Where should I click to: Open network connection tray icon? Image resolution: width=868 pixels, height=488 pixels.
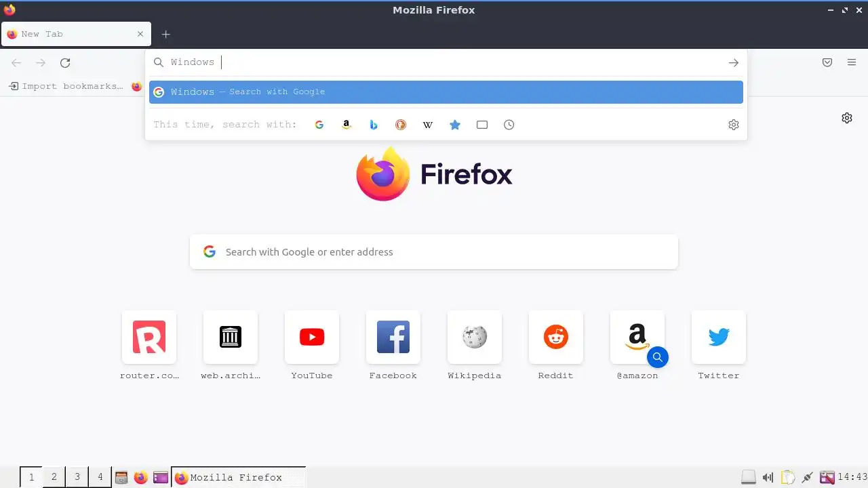807,477
